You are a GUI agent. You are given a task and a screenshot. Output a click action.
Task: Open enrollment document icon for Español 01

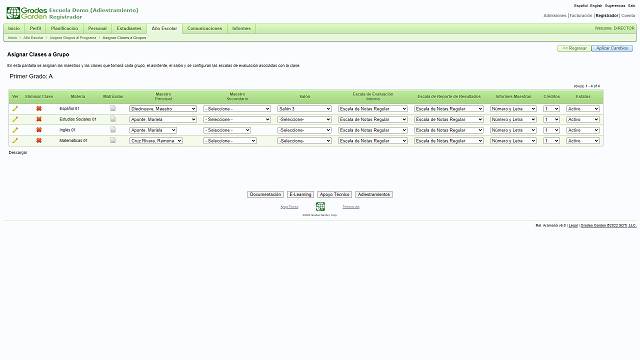click(x=113, y=108)
